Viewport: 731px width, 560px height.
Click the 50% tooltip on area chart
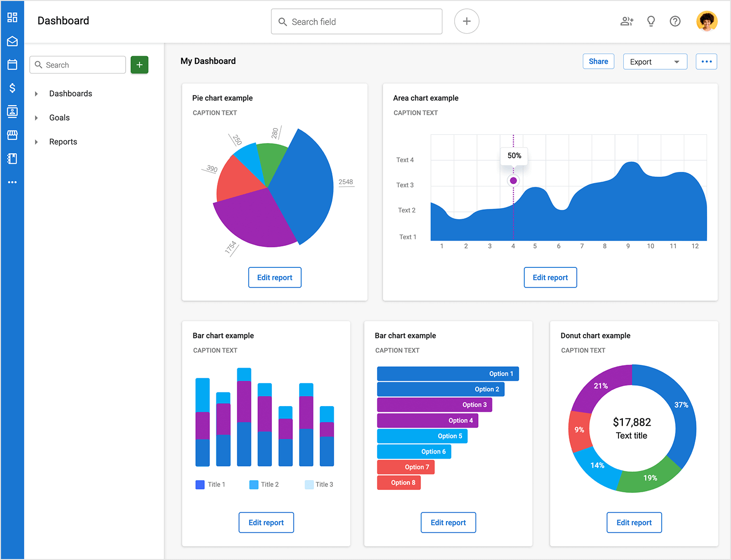pos(514,156)
